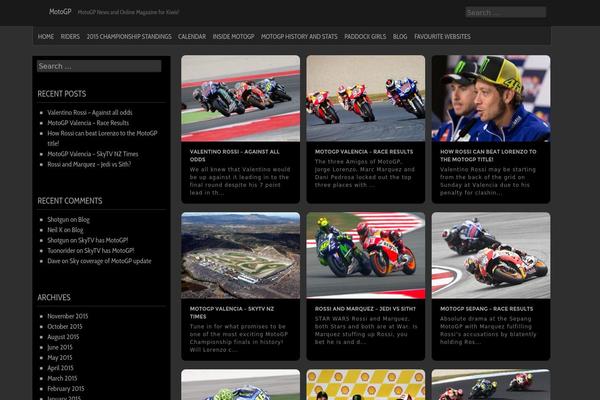Focus the sidebar search field
The width and height of the screenshot is (600, 400).
tap(99, 66)
